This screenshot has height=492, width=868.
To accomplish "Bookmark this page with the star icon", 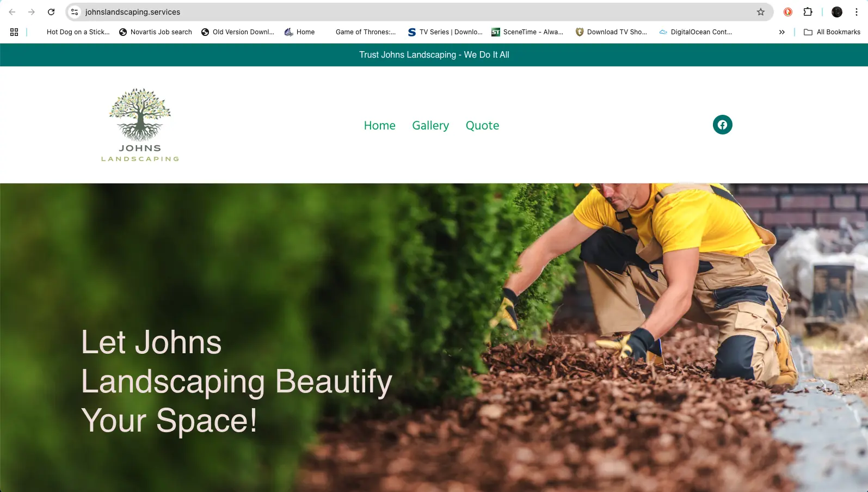I will click(760, 12).
